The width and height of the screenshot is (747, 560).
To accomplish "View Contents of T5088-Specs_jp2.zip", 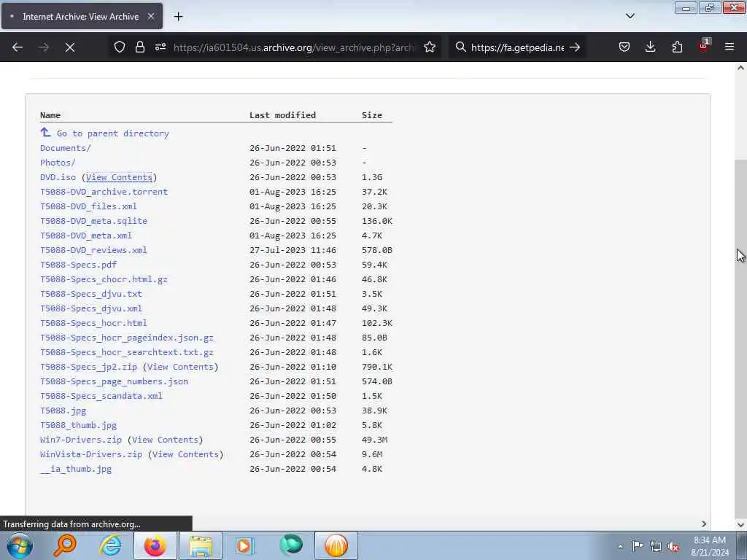I will 181,367.
